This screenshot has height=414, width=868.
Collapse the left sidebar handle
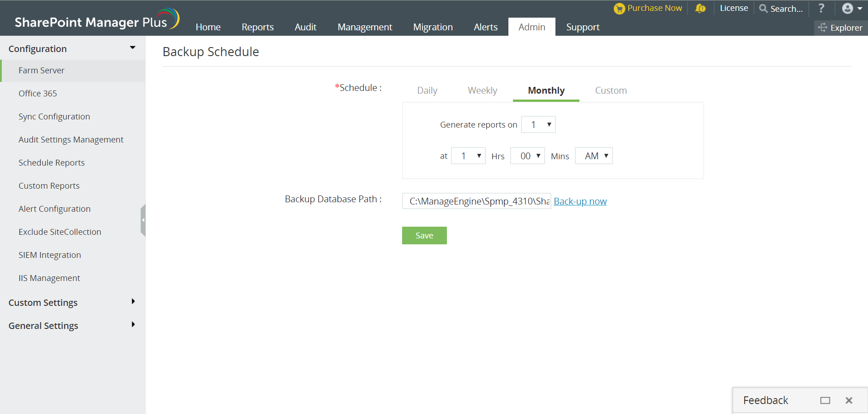tap(143, 220)
